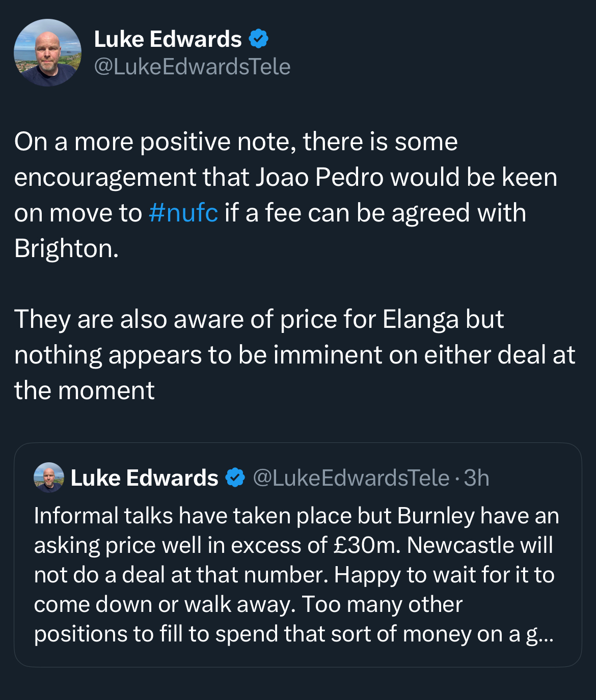Click the Luke Edwards display name at top
Screen dimensions: 596x700
[168, 39]
